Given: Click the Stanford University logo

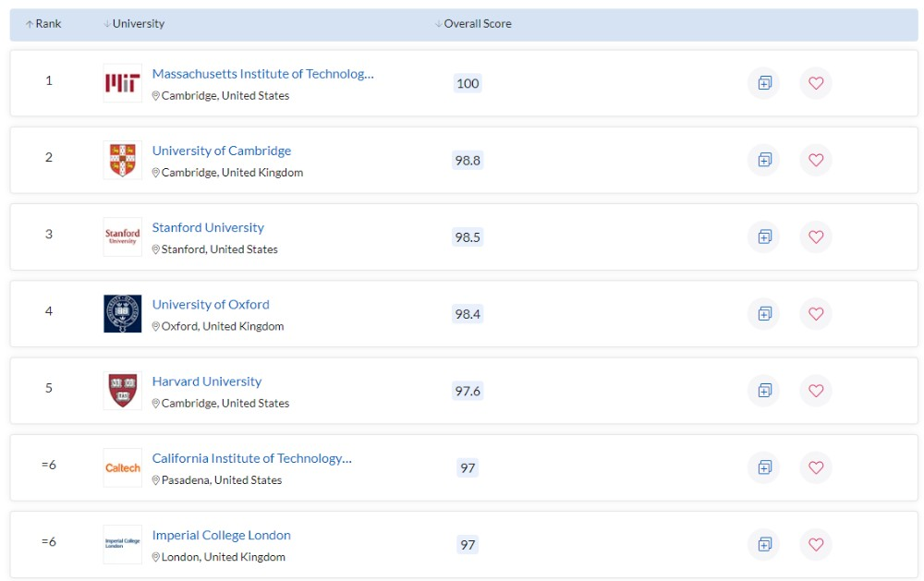Looking at the screenshot, I should click(x=123, y=236).
